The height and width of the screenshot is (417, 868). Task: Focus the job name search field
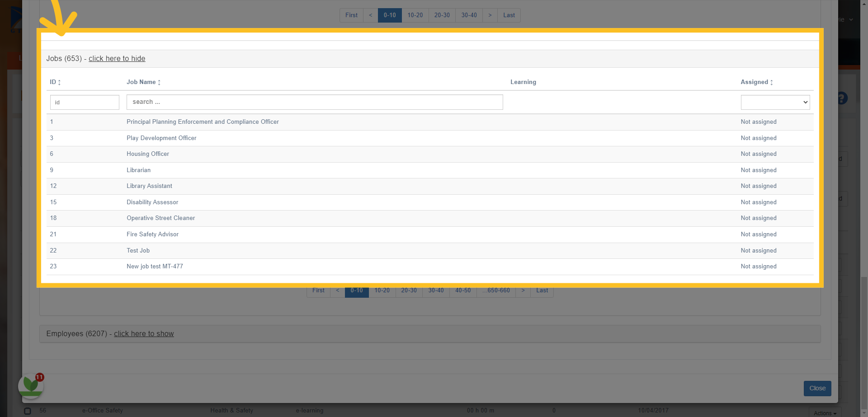pyautogui.click(x=315, y=102)
